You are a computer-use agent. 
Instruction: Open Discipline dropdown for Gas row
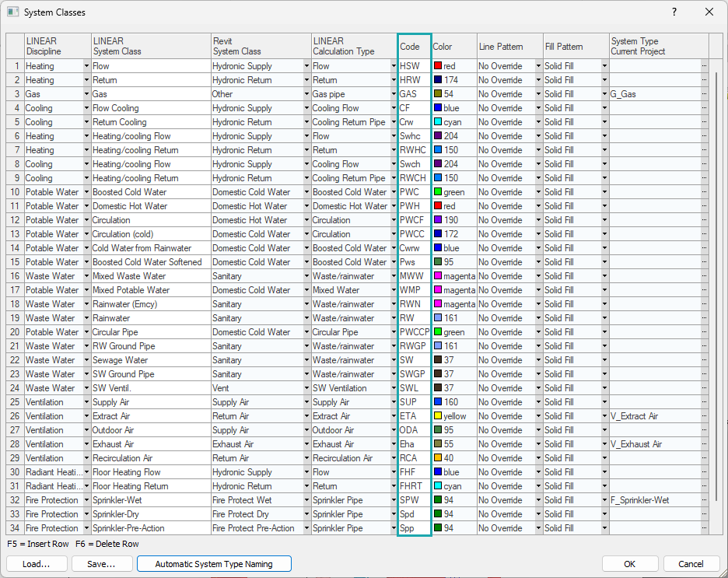(x=86, y=94)
